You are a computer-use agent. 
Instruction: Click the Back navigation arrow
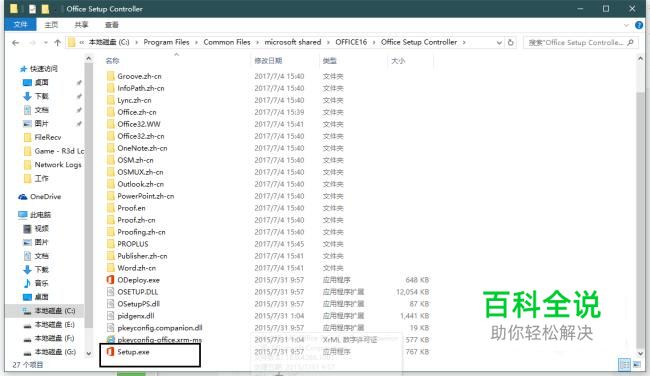click(x=15, y=42)
